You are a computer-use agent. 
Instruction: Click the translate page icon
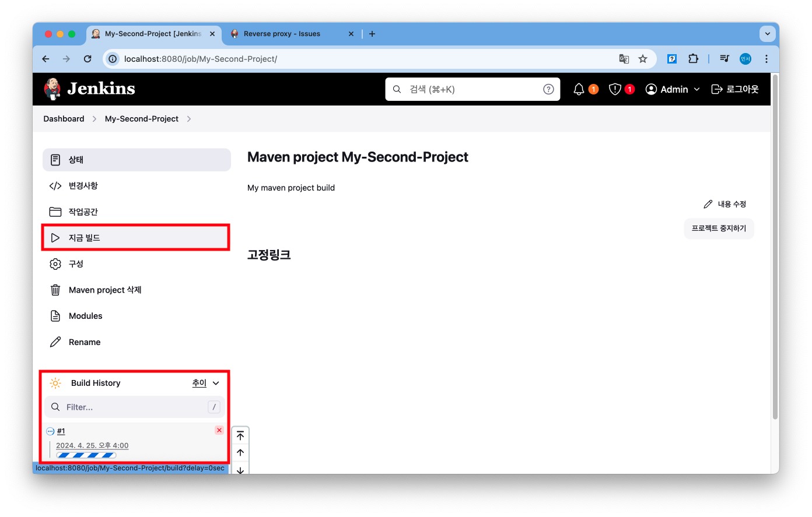pyautogui.click(x=624, y=59)
